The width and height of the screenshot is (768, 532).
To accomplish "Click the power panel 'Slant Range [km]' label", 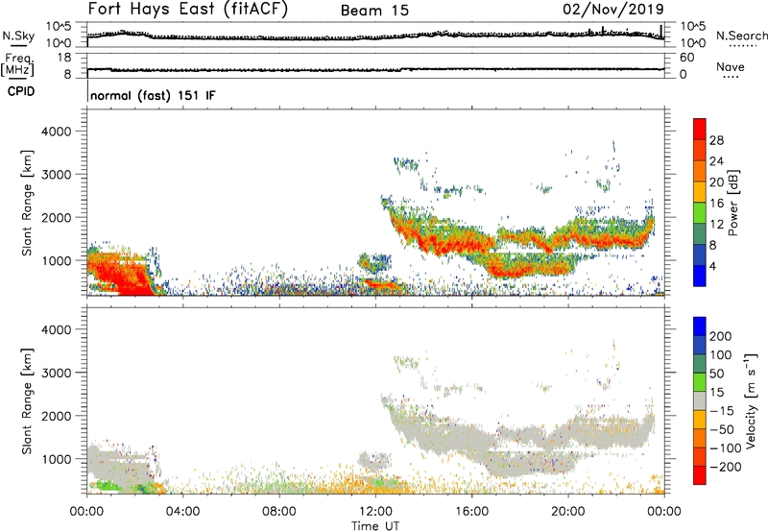I will (x=27, y=203).
